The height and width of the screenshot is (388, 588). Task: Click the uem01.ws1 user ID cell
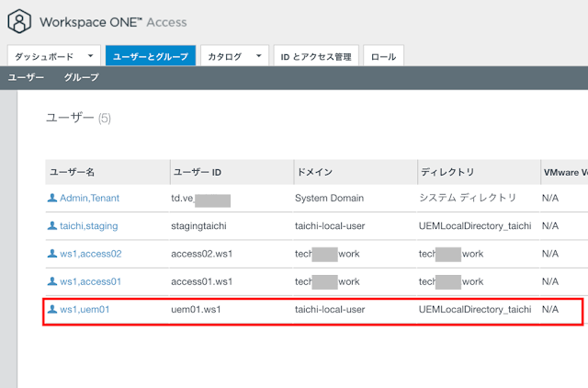pos(196,309)
